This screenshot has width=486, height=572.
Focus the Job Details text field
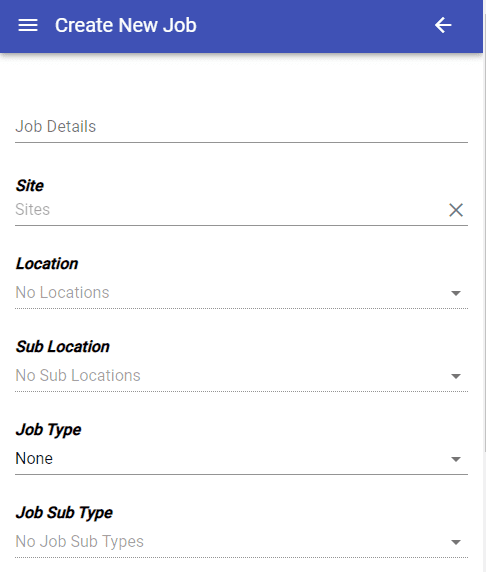pos(241,127)
